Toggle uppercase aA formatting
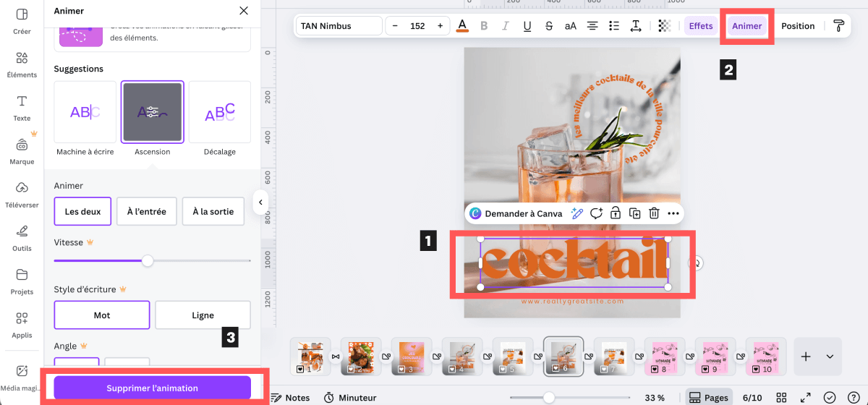 [571, 26]
